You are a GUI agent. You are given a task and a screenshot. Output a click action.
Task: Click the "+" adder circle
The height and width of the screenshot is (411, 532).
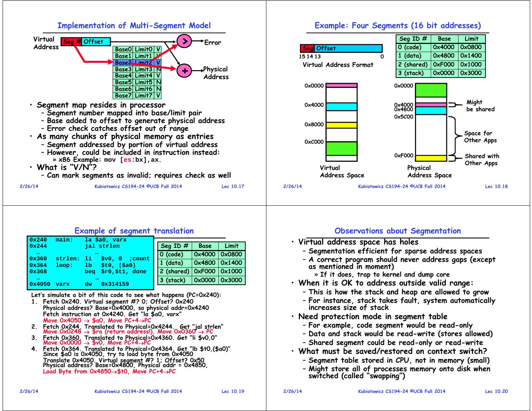tap(185, 70)
